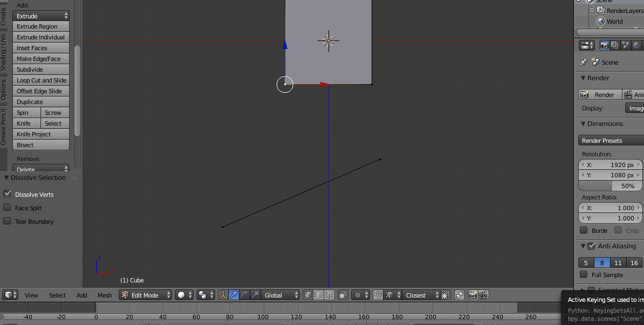
Task: Click the Bisect button
Action: click(41, 144)
